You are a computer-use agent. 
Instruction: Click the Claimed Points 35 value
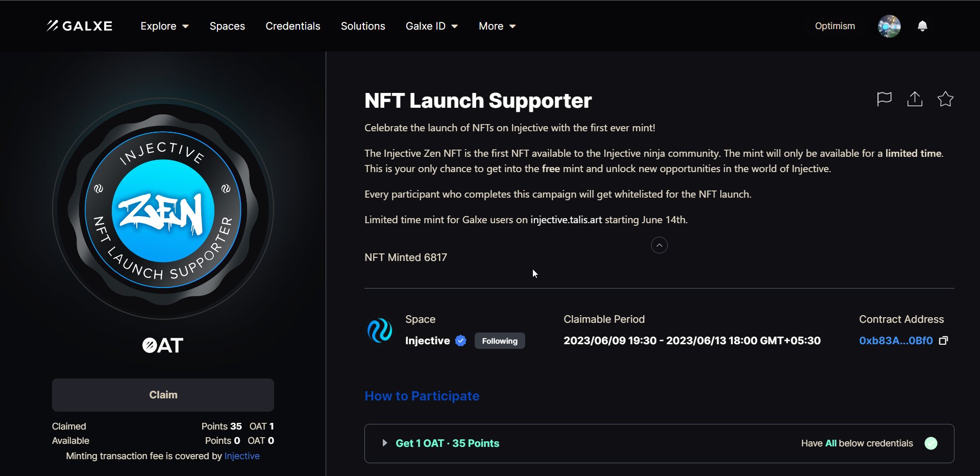coord(222,426)
